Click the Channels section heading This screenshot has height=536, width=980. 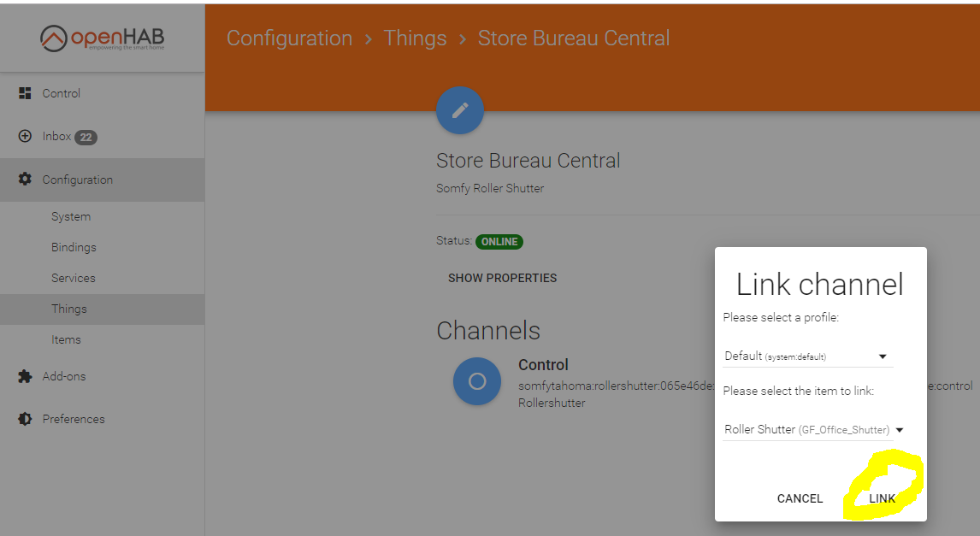(488, 331)
